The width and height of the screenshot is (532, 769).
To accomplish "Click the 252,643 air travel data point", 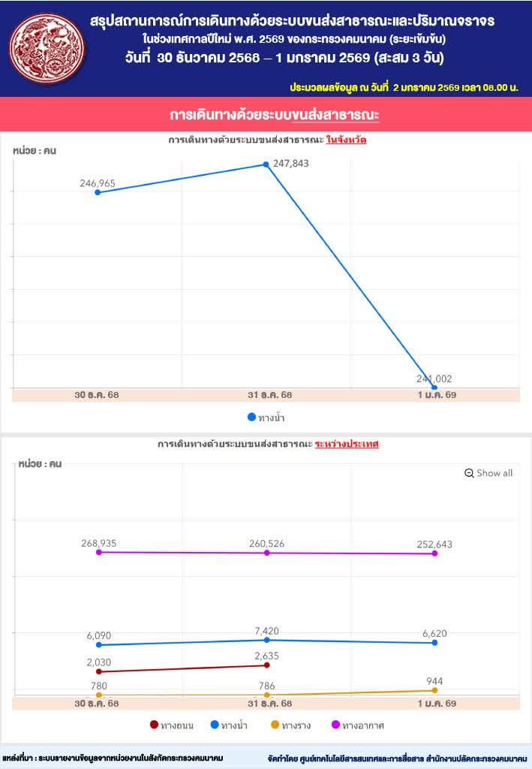I will click(x=434, y=553).
